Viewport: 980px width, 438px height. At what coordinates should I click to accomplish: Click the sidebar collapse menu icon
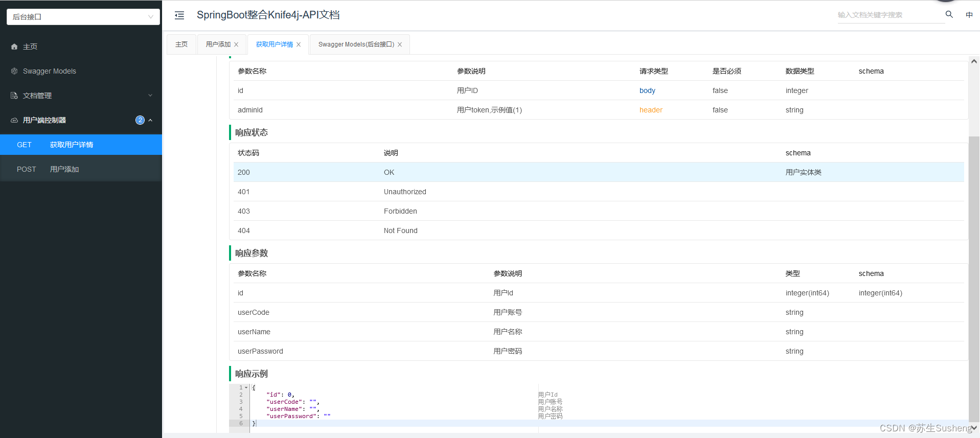179,15
